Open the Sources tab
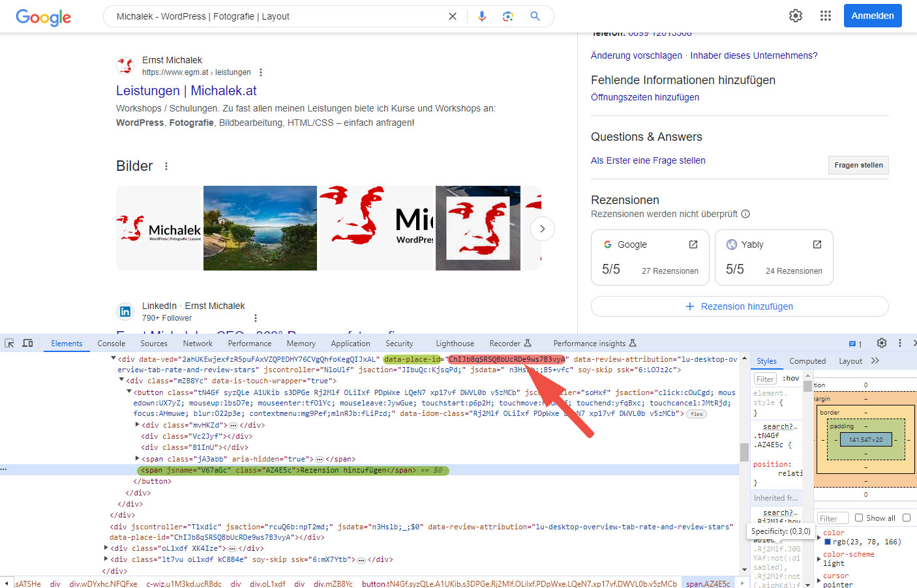This screenshot has height=588, width=917. coord(154,344)
